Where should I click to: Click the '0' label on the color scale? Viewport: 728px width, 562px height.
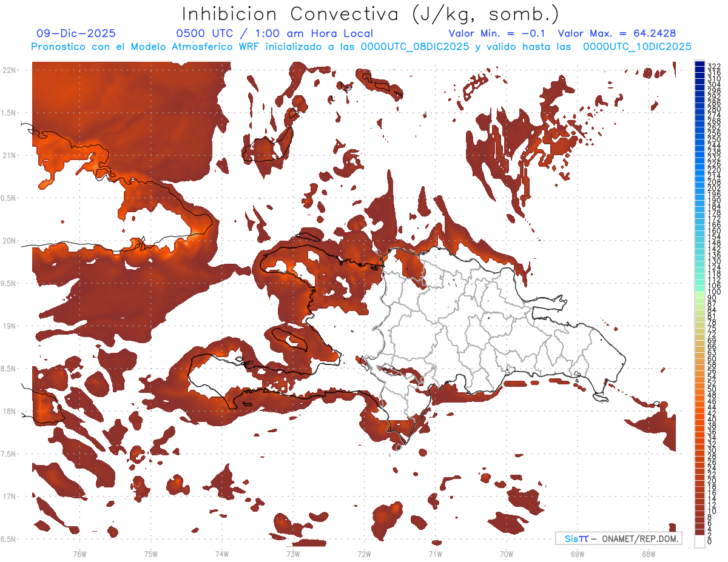[710, 541]
